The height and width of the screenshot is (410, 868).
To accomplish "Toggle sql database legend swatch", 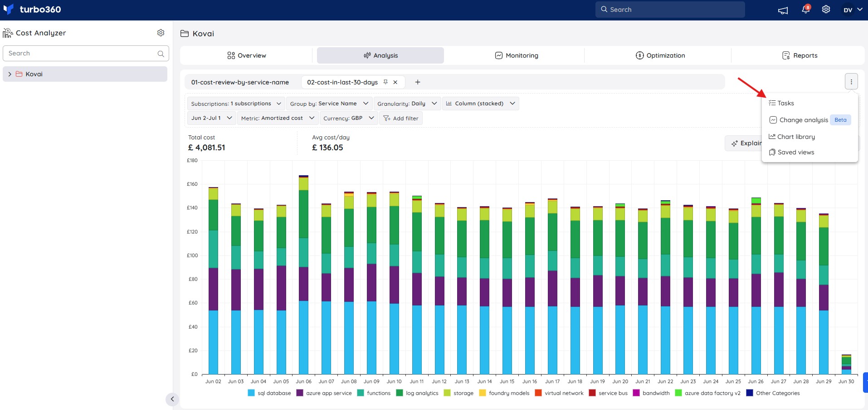I will [x=251, y=393].
